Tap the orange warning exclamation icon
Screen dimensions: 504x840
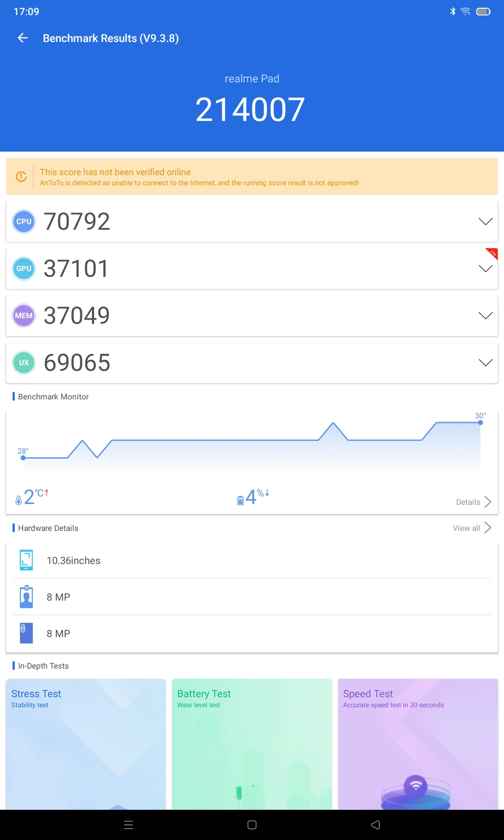pos(21,176)
